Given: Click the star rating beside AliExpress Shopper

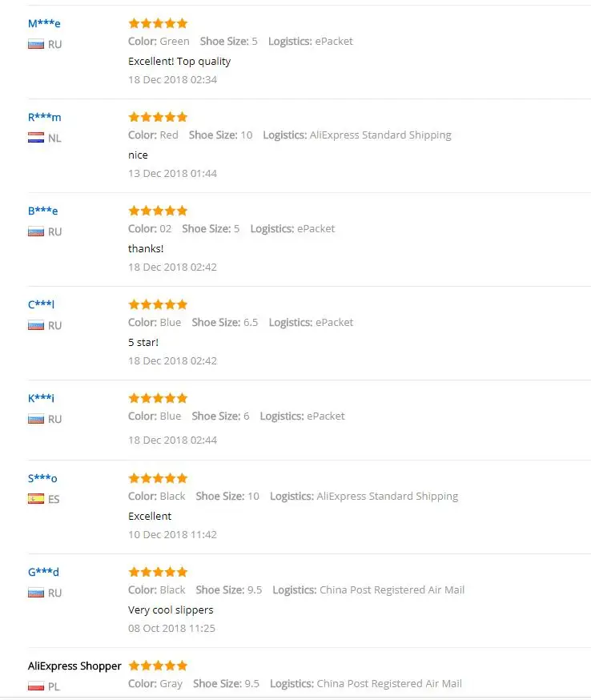Looking at the screenshot, I should [158, 666].
